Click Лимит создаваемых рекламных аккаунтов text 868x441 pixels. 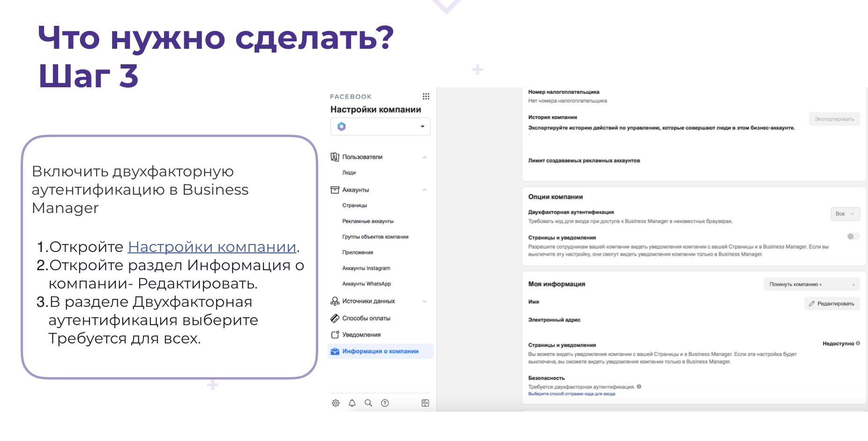pos(584,160)
